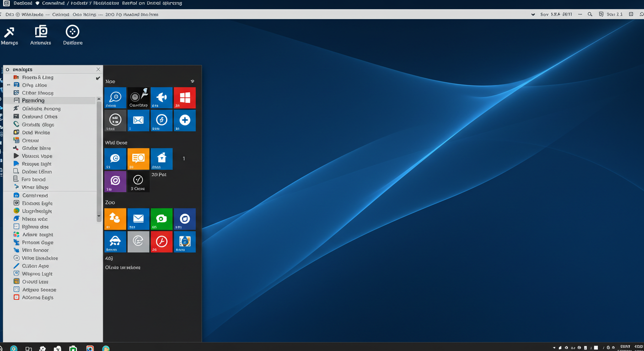Screen dimensions: 644x351
Task: Open the blue house tile
Action: (x=161, y=159)
